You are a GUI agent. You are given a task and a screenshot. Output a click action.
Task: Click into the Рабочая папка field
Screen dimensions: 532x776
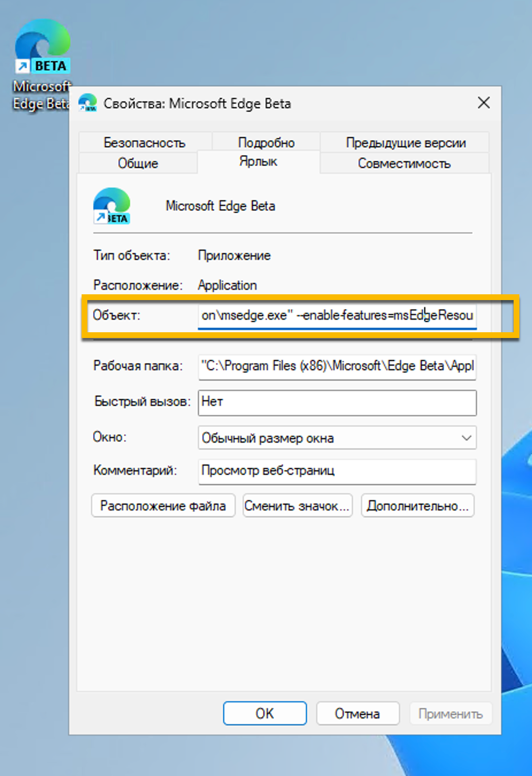pos(337,366)
